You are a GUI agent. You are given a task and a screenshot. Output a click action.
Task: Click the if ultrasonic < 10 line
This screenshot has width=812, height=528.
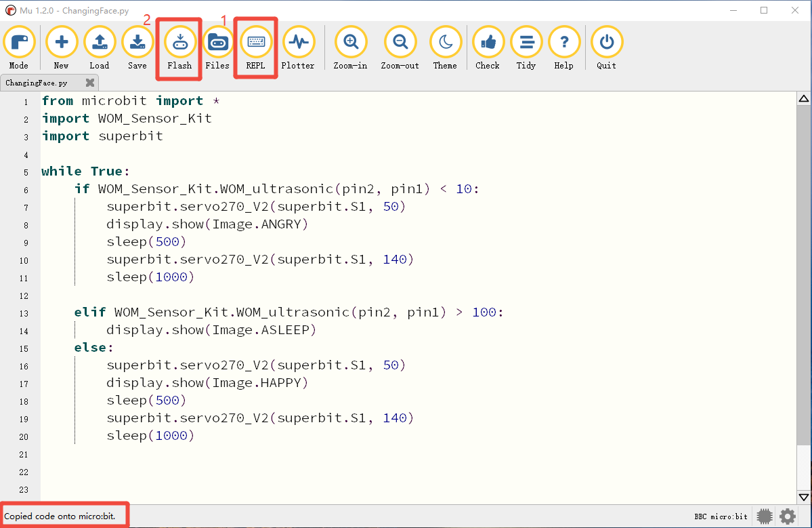(x=276, y=189)
